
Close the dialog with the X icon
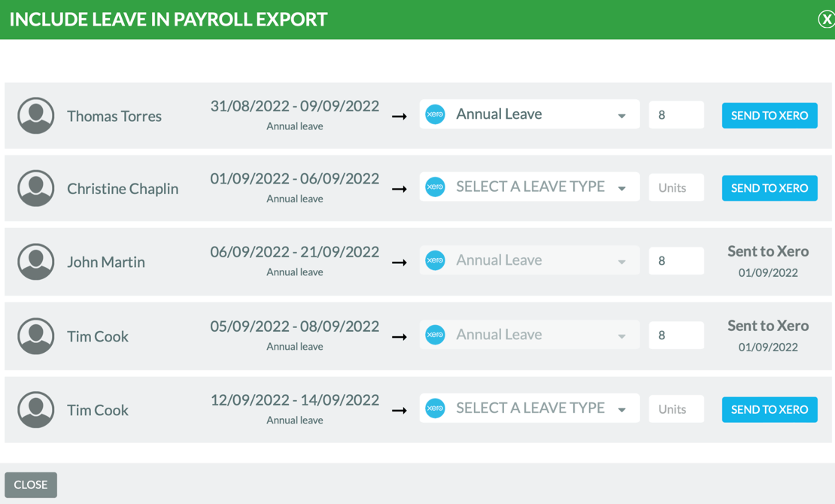825,20
